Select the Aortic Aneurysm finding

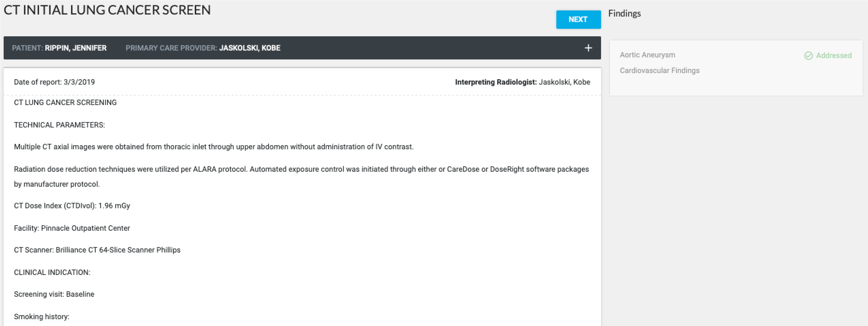[x=647, y=55]
